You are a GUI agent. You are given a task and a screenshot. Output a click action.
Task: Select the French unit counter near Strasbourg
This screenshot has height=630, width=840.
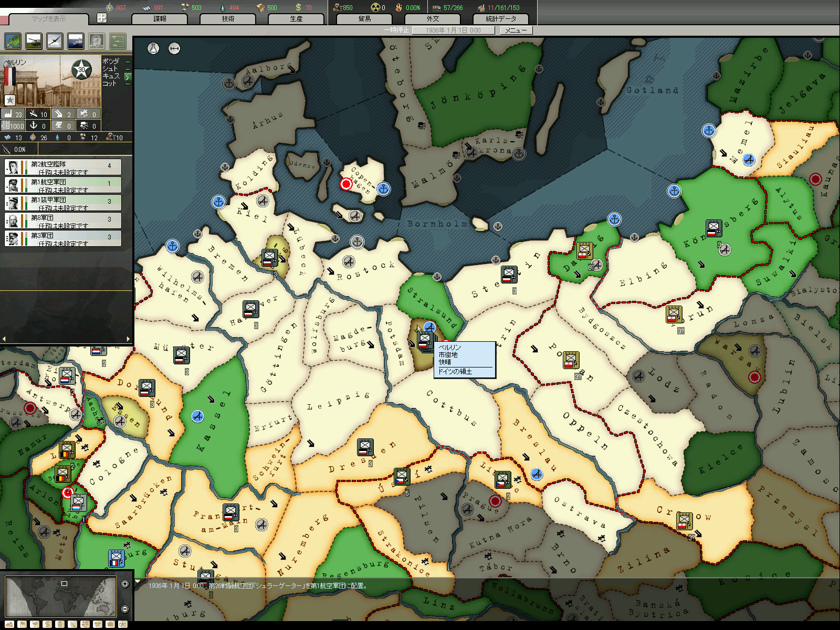[117, 559]
